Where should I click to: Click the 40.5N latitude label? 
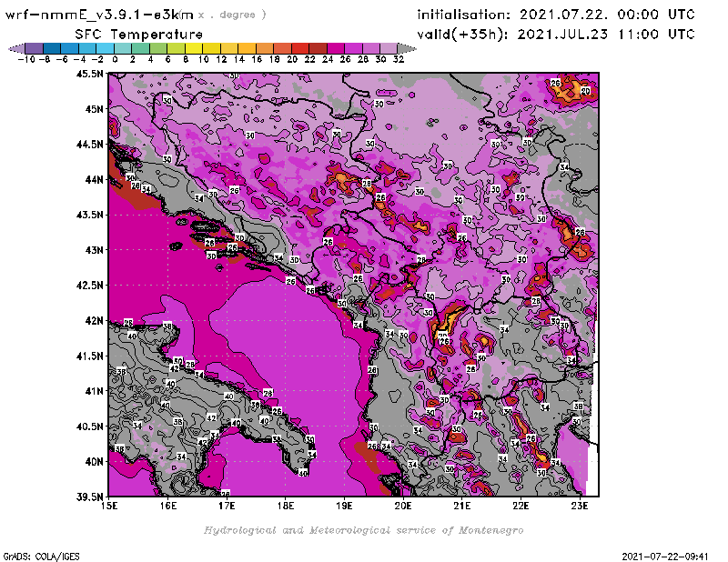click(x=89, y=426)
